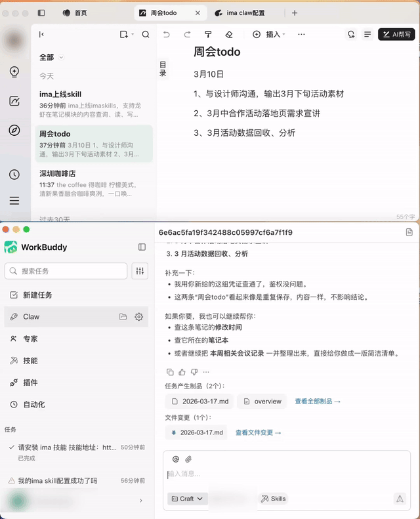Attach a file with the paperclip icon
This screenshot has height=519, width=420.
(188, 459)
